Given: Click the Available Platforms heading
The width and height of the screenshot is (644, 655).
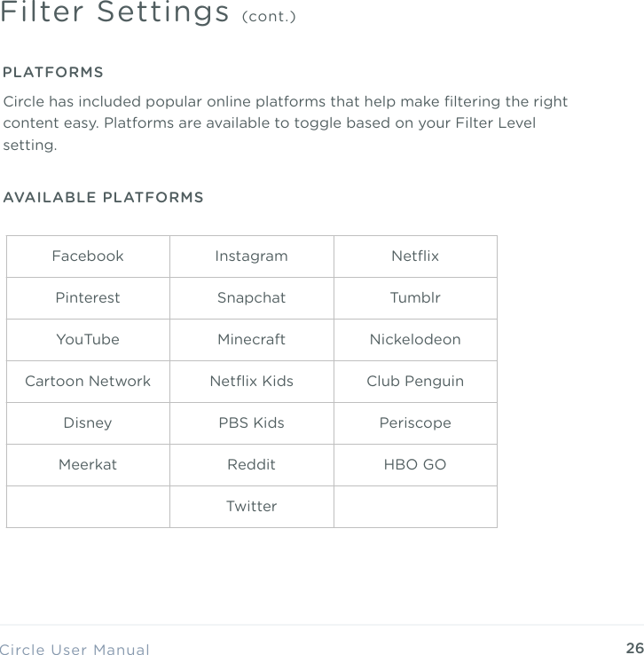Looking at the screenshot, I should pyautogui.click(x=104, y=197).
